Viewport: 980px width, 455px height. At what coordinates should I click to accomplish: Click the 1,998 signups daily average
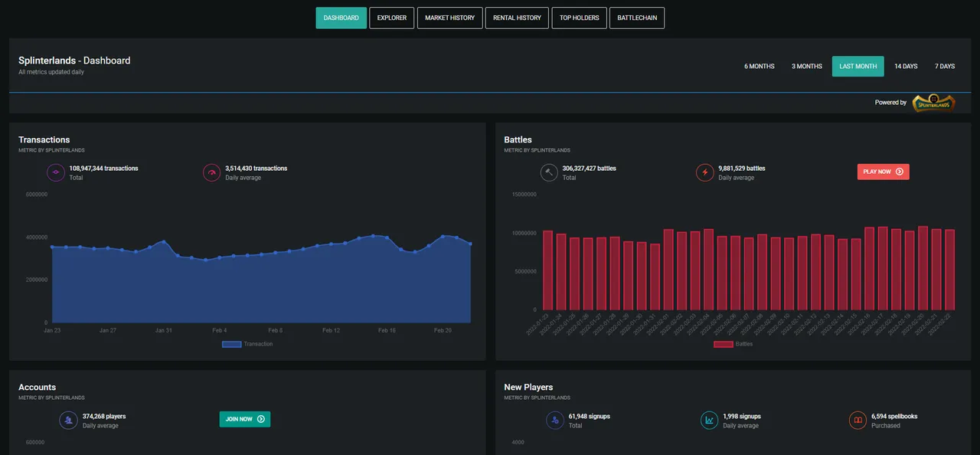coord(742,417)
